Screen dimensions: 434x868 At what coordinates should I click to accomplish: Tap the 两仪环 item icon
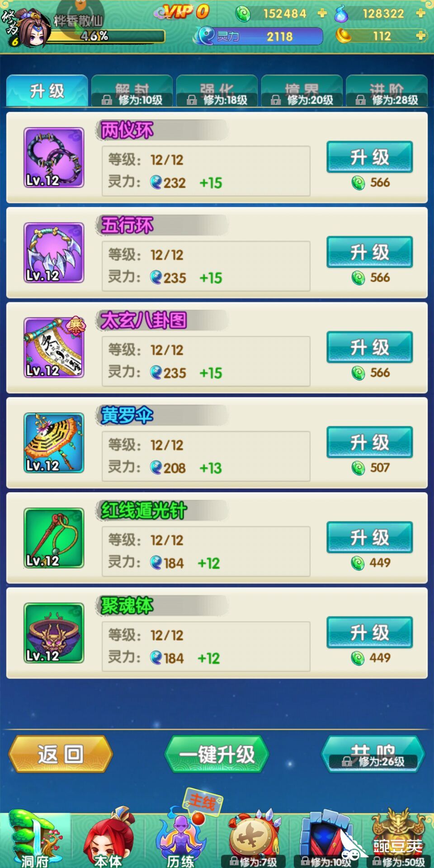54,157
